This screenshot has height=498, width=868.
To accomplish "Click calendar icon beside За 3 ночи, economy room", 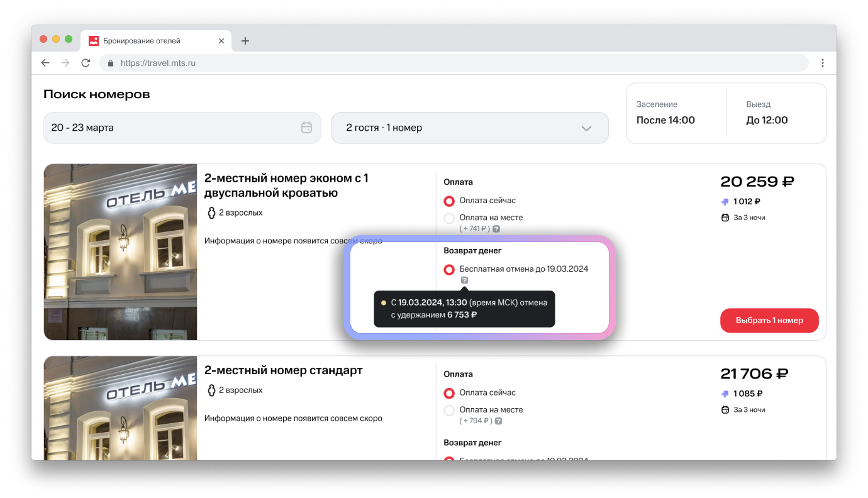I will (725, 218).
